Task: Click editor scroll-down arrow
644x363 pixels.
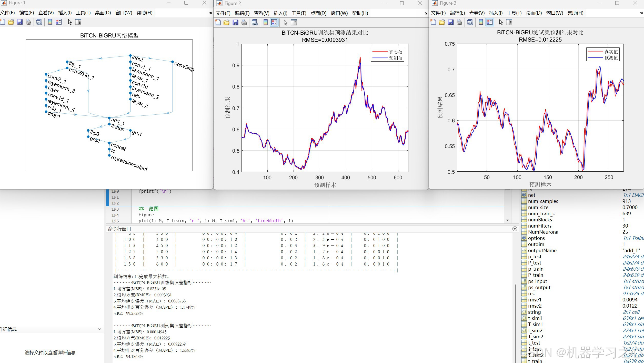Action: coord(507,220)
